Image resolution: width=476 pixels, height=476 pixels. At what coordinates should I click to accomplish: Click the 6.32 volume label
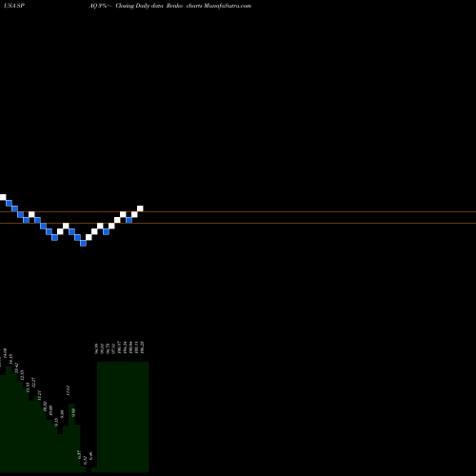pyautogui.click(x=85, y=461)
